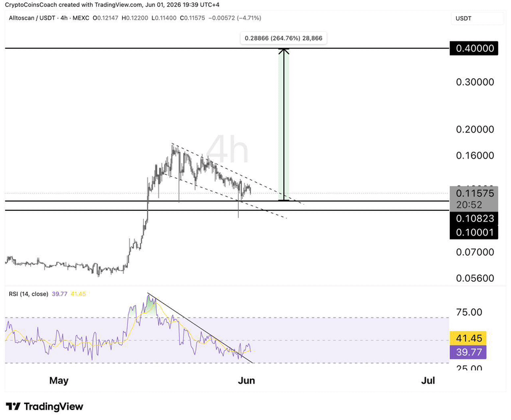
Task: Click the High value H0.12200
Action: (135, 18)
